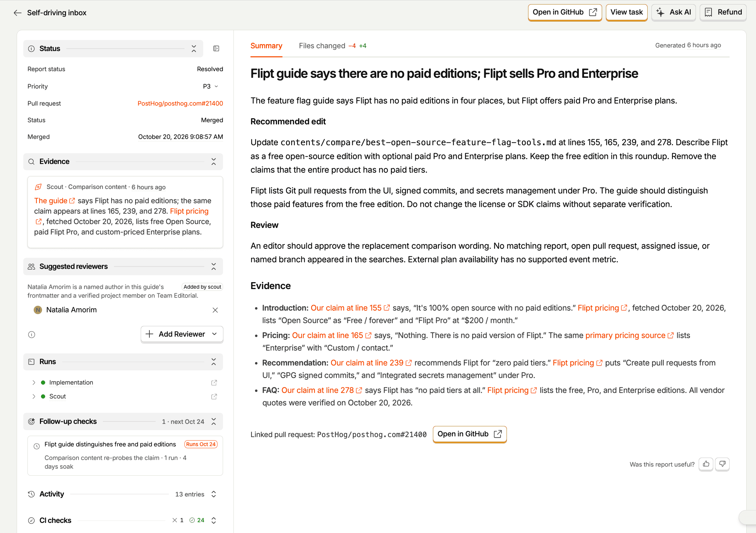Collapse the Runs section
This screenshot has width=756, height=533.
coord(214,362)
